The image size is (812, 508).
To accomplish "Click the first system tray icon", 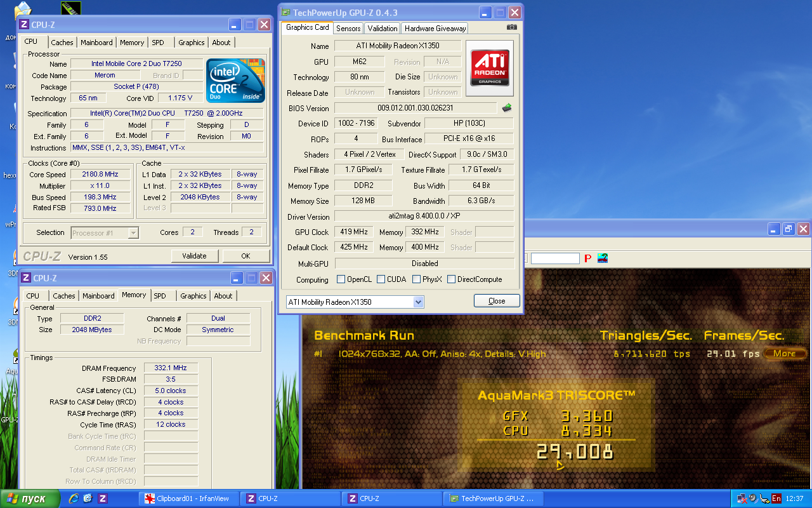I will [742, 498].
